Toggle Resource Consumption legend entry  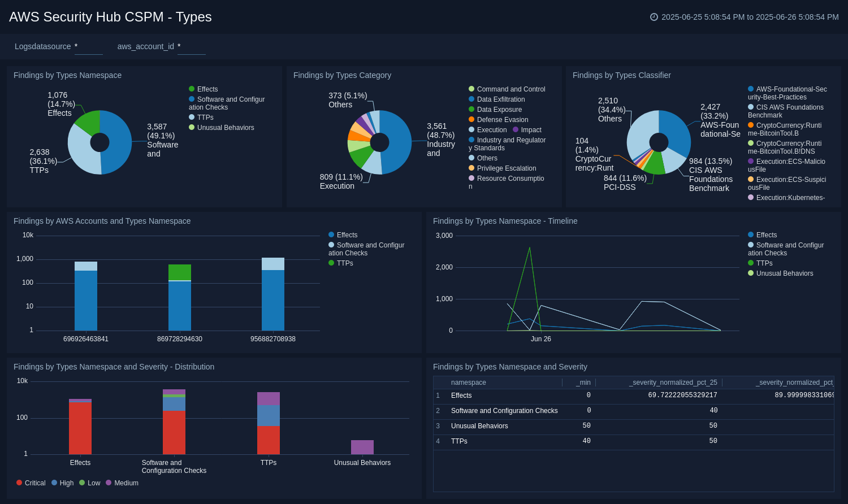pos(507,183)
